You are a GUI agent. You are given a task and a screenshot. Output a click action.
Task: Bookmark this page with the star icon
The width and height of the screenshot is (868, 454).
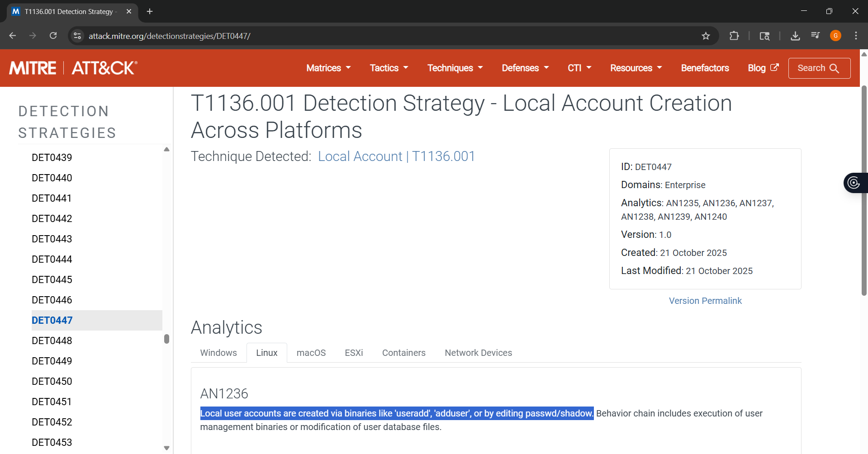tap(706, 36)
